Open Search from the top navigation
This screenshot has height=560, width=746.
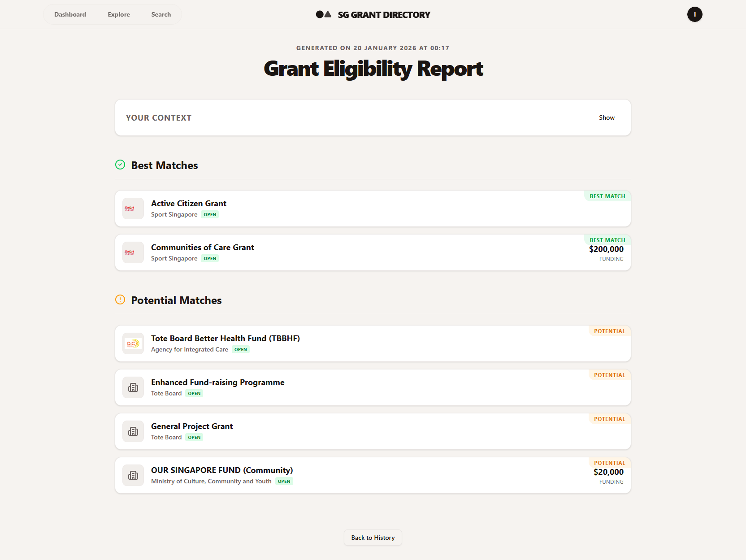(x=161, y=14)
